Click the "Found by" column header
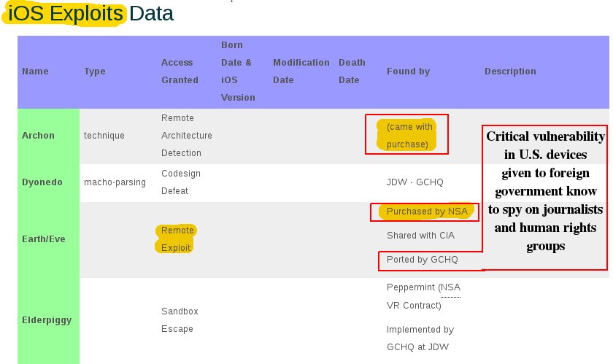Screen dimensions: 613x364 pos(408,71)
